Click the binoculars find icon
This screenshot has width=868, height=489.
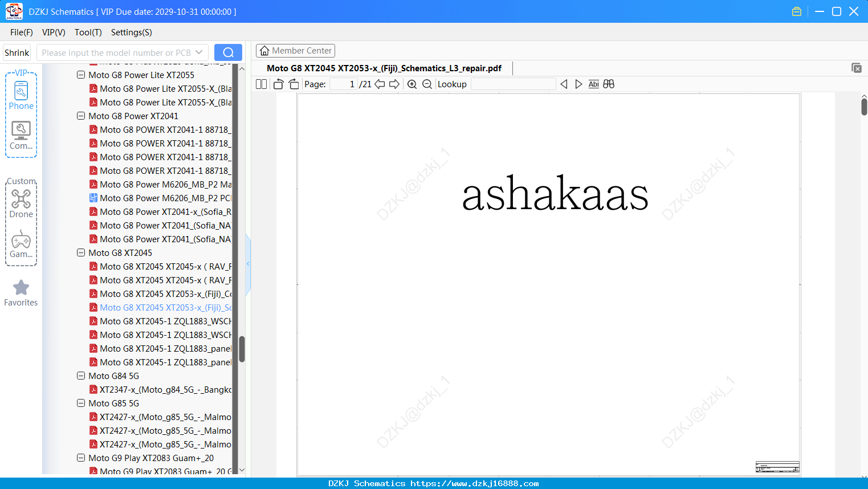[x=609, y=84]
